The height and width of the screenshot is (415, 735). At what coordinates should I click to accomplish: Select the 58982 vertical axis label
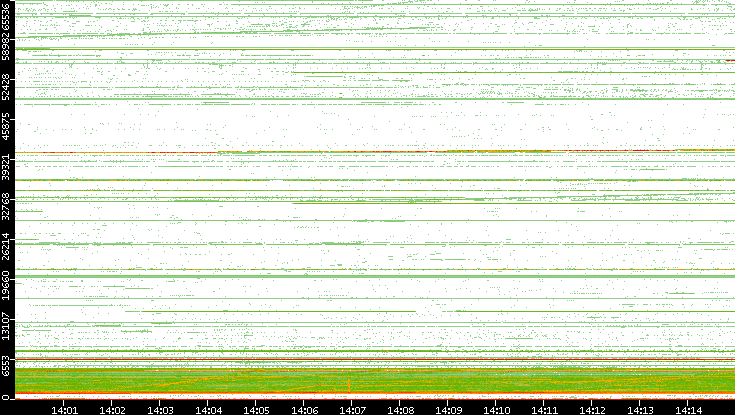coord(6,46)
